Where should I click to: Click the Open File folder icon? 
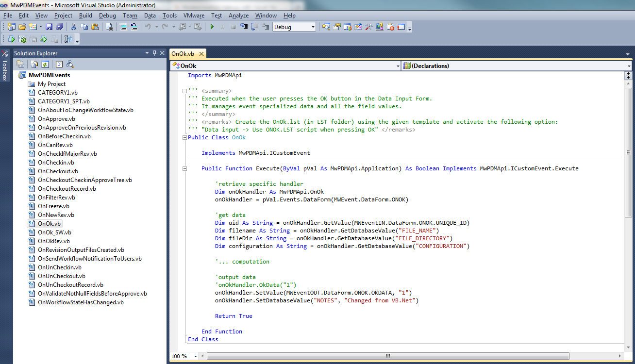click(x=22, y=27)
